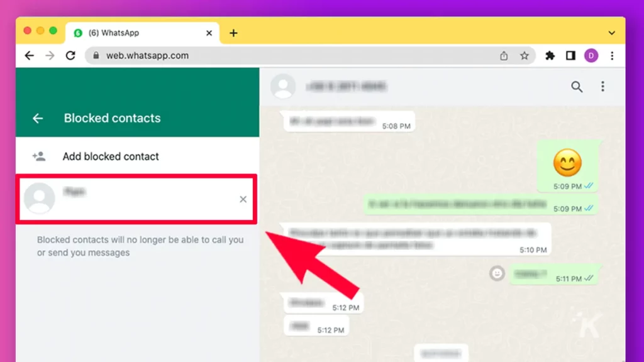644x362 pixels.
Task: Open the blocked contact's avatar in the list
Action: (x=40, y=199)
